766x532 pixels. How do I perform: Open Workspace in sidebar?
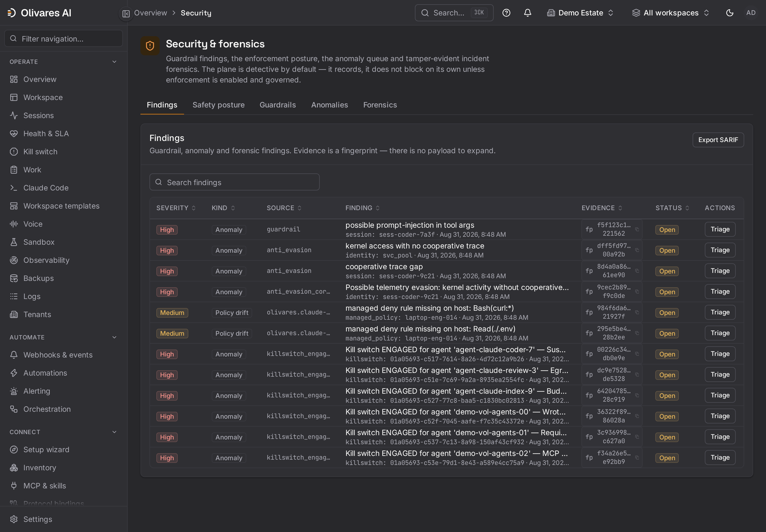pos(63,97)
